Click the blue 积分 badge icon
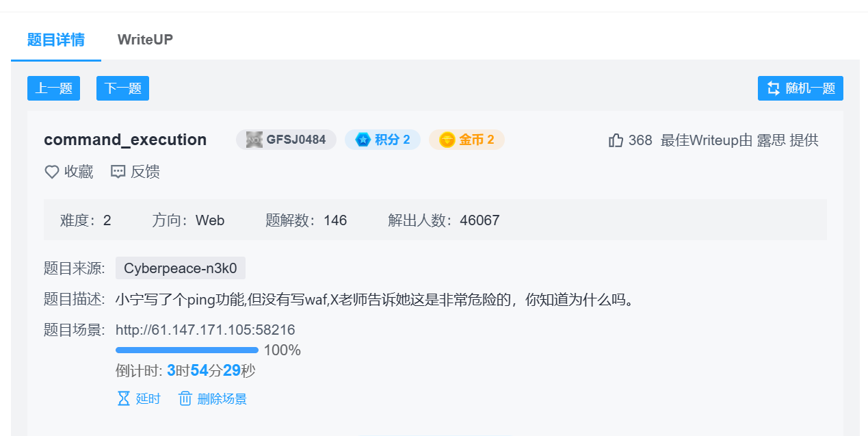 (x=363, y=140)
